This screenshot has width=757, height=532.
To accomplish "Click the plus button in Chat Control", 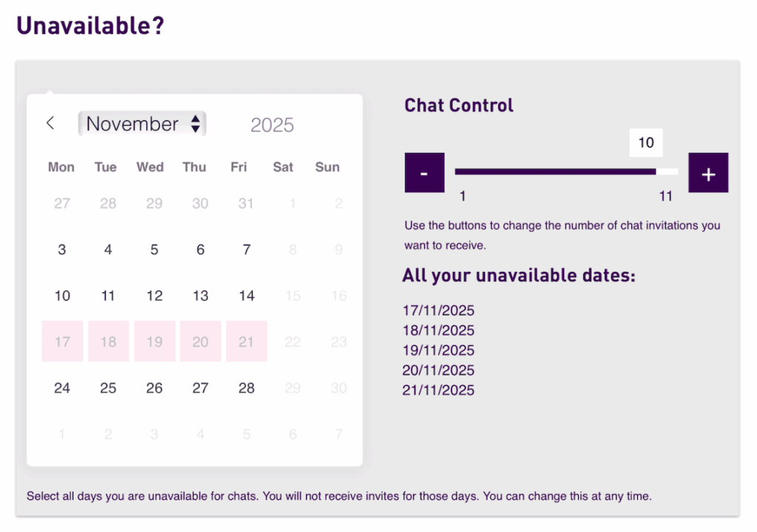I will click(x=708, y=173).
